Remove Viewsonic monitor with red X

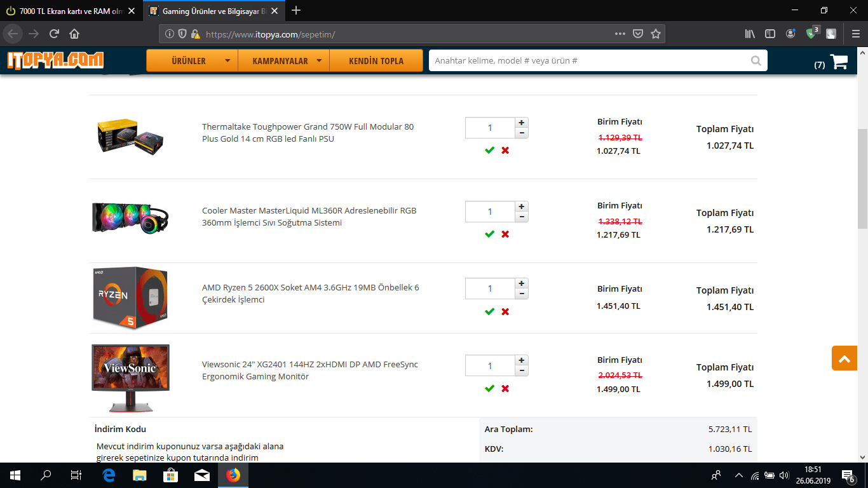[505, 388]
